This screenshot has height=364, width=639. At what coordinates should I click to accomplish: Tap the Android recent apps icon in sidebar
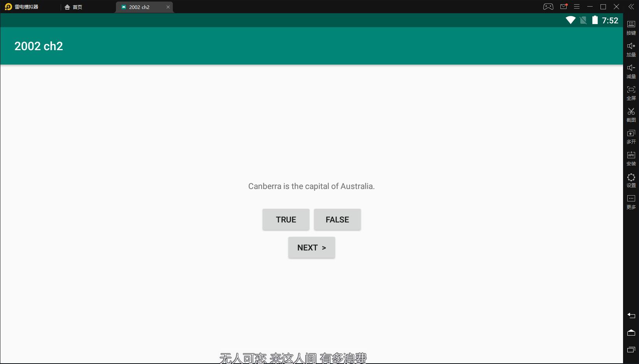point(631,350)
